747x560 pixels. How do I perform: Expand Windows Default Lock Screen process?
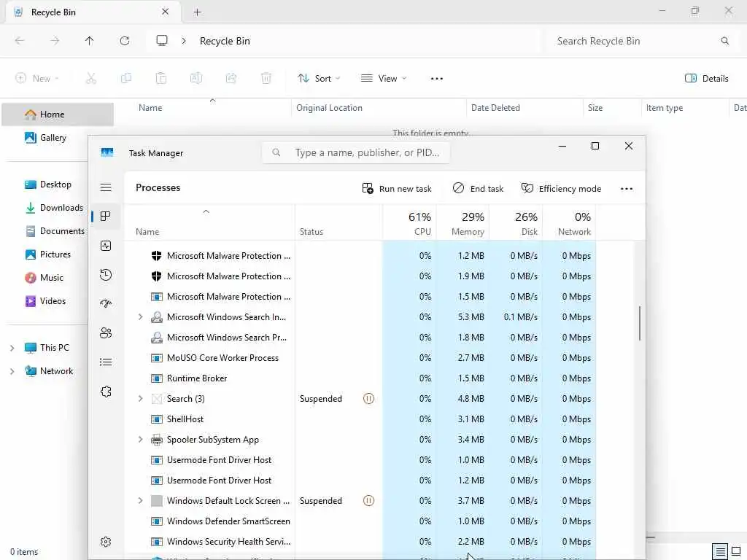tap(140, 501)
